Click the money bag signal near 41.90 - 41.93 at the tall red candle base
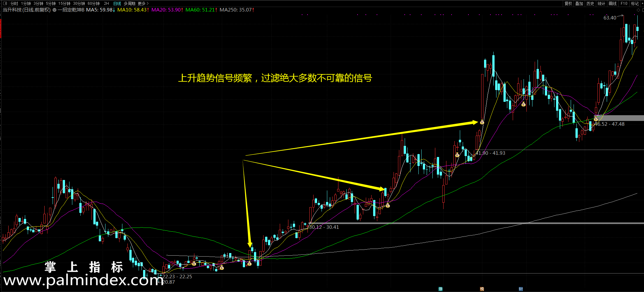 pyautogui.click(x=482, y=122)
